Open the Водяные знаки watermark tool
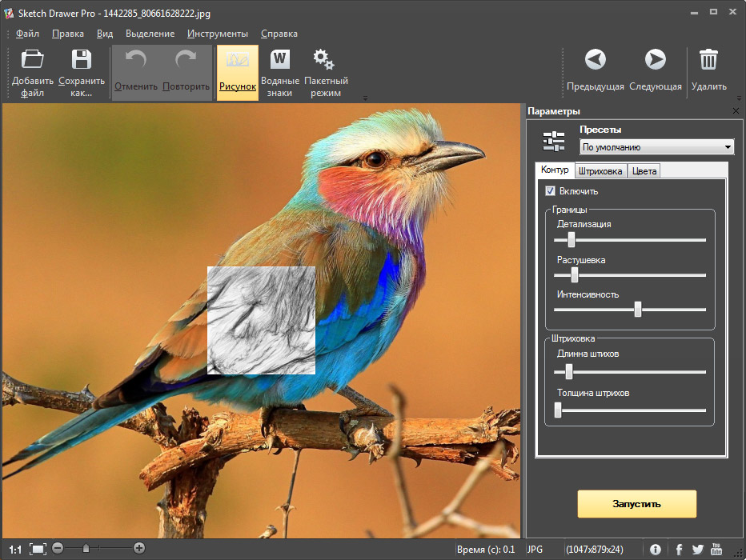This screenshot has width=746, height=560. click(279, 60)
